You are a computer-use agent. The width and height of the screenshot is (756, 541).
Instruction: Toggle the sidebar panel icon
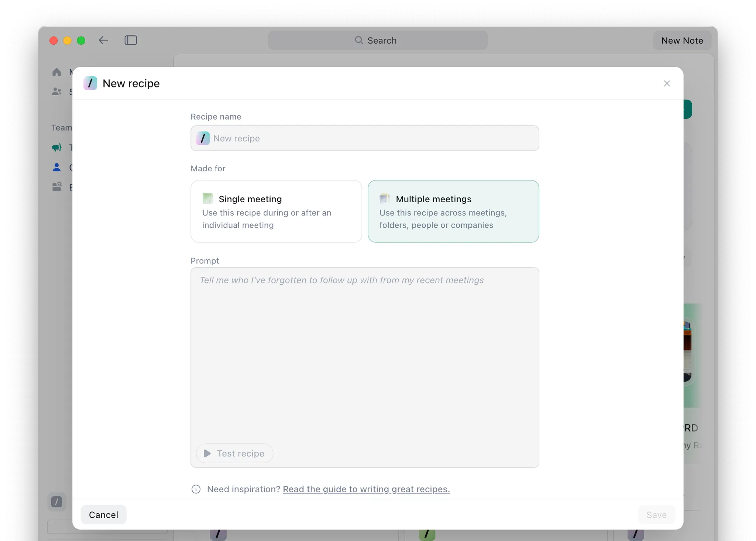[x=131, y=40]
